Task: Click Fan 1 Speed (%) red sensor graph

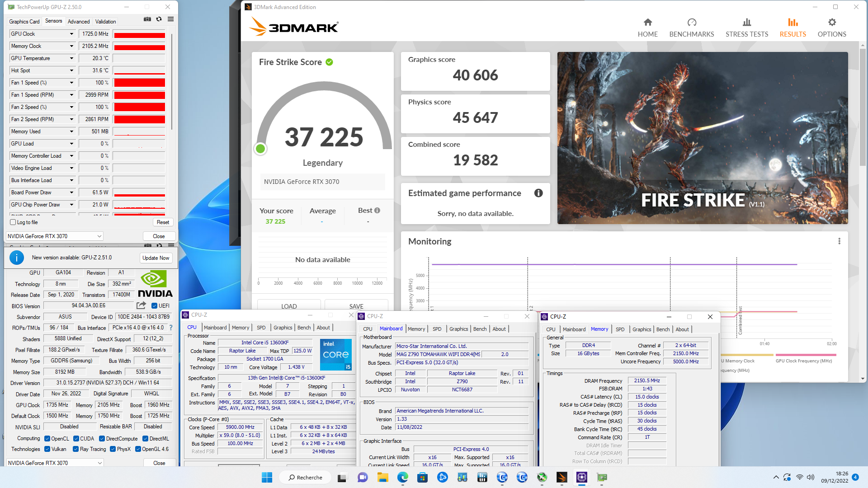Action: (x=139, y=83)
